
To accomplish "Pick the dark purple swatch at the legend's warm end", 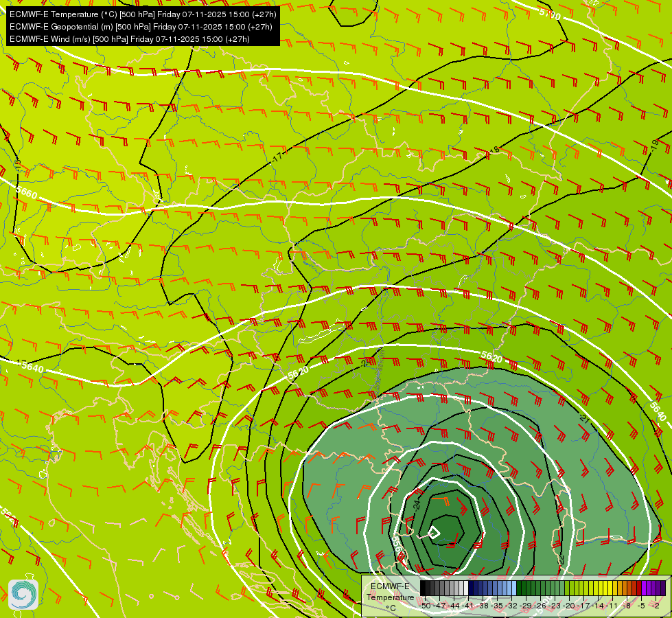I will click(663, 588).
